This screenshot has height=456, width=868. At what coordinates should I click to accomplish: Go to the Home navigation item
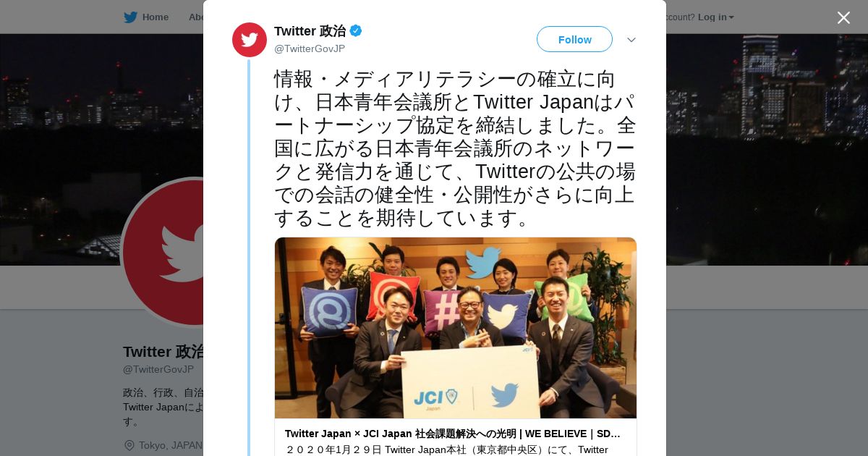click(156, 17)
